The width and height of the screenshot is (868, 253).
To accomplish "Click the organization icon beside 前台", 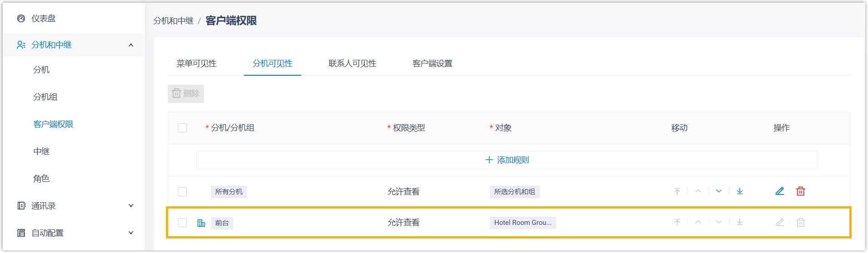I will (x=201, y=223).
